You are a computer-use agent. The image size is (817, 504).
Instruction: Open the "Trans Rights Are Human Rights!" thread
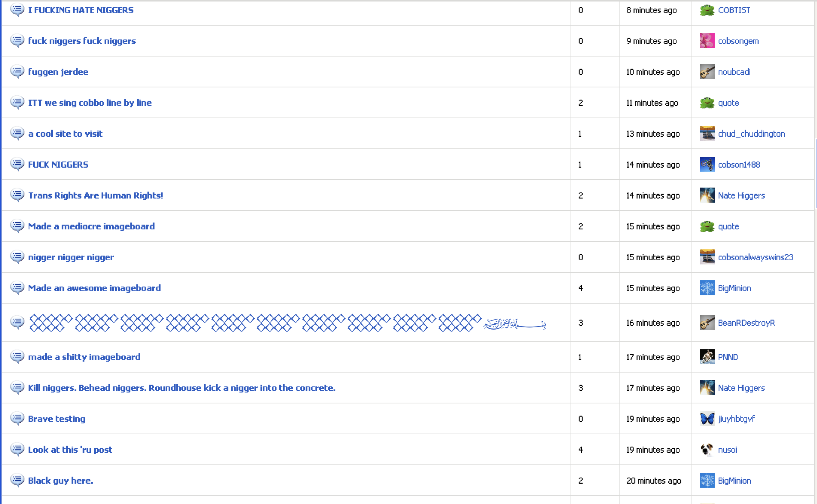pyautogui.click(x=95, y=195)
